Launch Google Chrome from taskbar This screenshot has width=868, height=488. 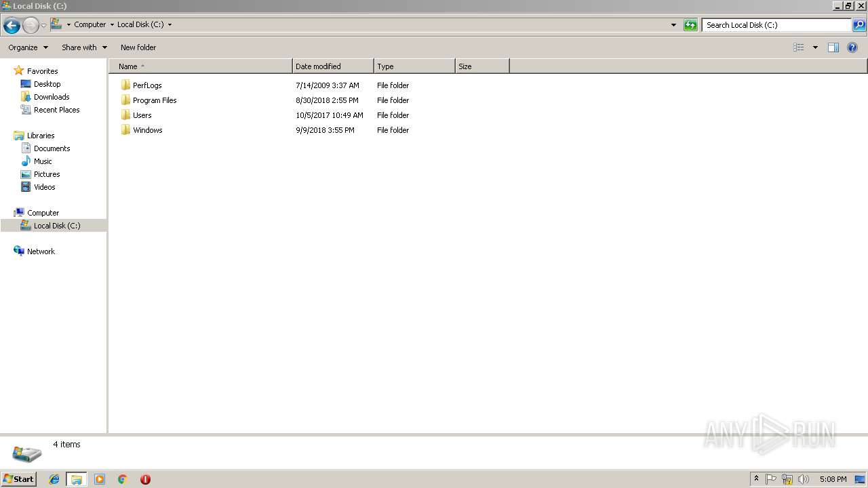pyautogui.click(x=123, y=479)
